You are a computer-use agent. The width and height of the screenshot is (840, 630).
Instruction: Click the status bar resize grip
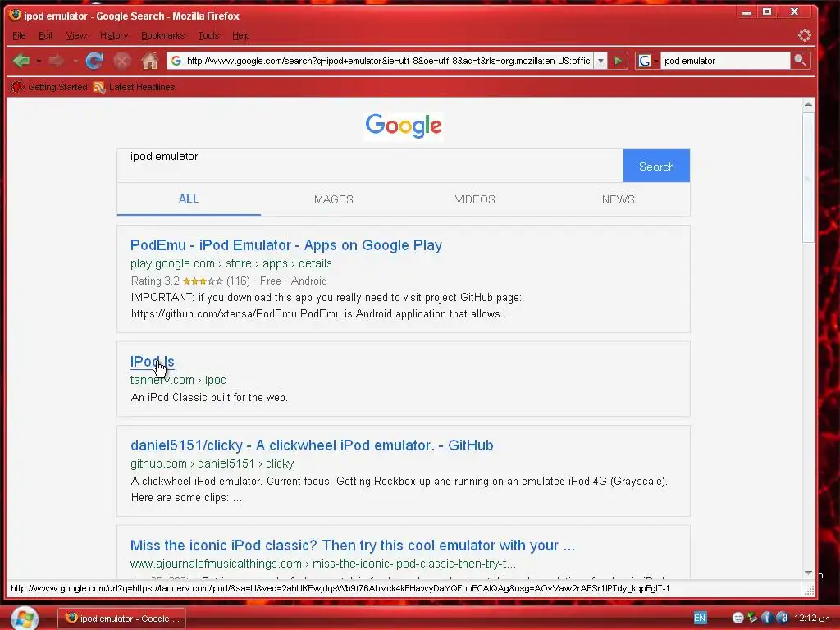[x=810, y=591]
